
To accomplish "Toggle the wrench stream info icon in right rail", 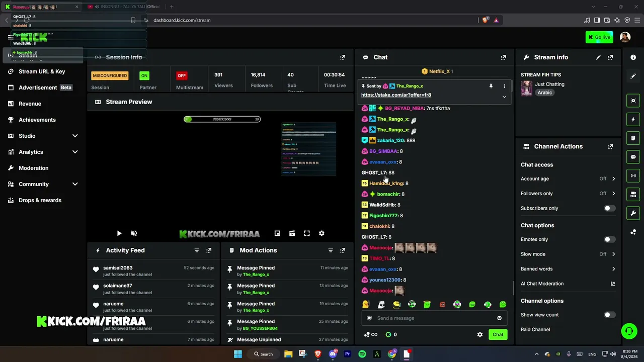I will coord(633,213).
